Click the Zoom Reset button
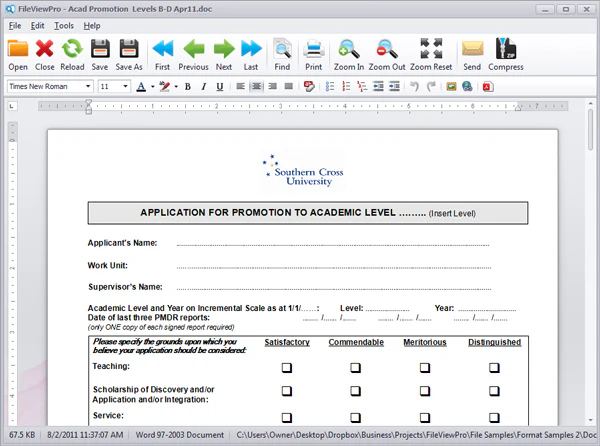The height and width of the screenshot is (446, 600). 431,55
